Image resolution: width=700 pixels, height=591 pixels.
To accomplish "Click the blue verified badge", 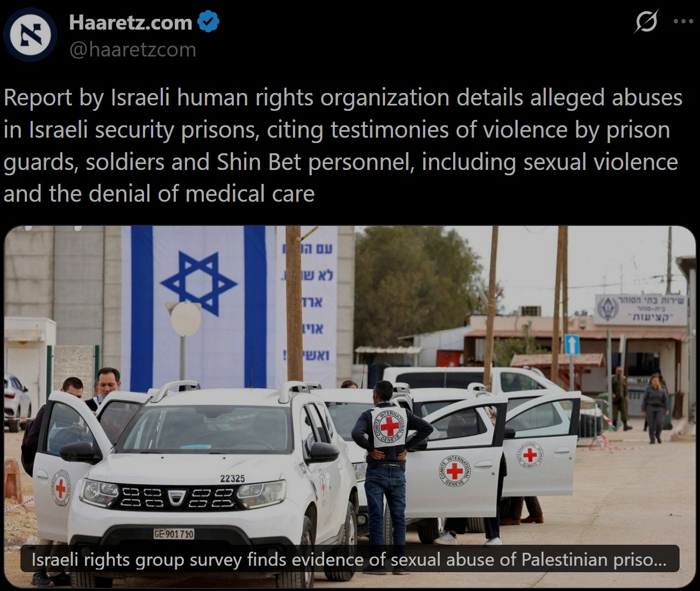I will pyautogui.click(x=208, y=22).
